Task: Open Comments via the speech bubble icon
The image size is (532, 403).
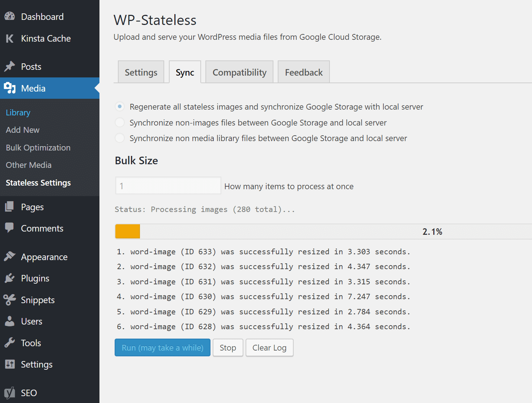Action: coord(10,228)
